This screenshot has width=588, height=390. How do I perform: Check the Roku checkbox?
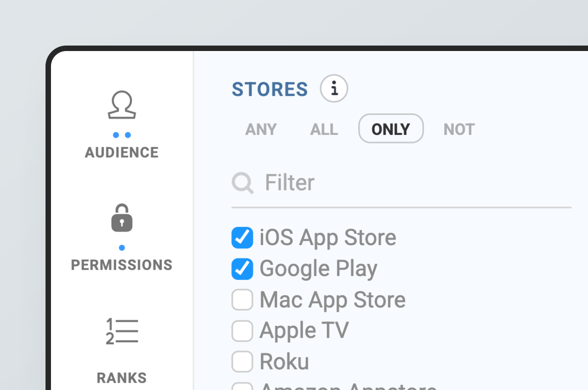click(242, 361)
